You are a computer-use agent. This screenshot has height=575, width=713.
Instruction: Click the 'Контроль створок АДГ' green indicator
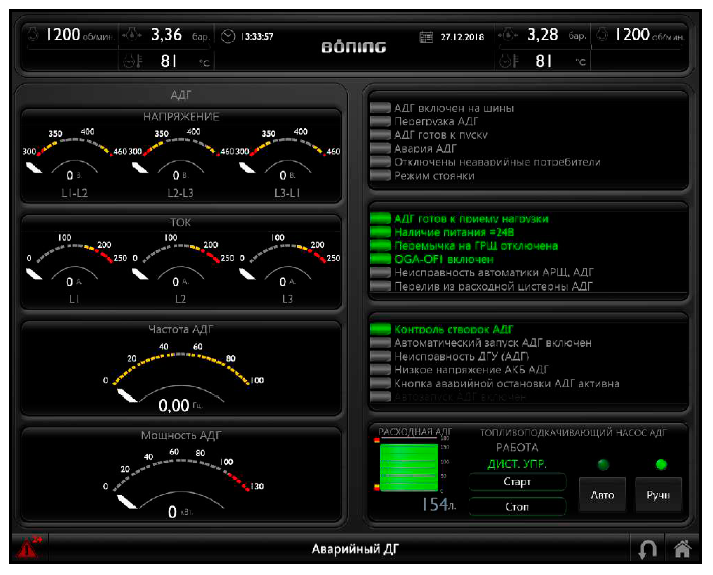pyautogui.click(x=380, y=329)
